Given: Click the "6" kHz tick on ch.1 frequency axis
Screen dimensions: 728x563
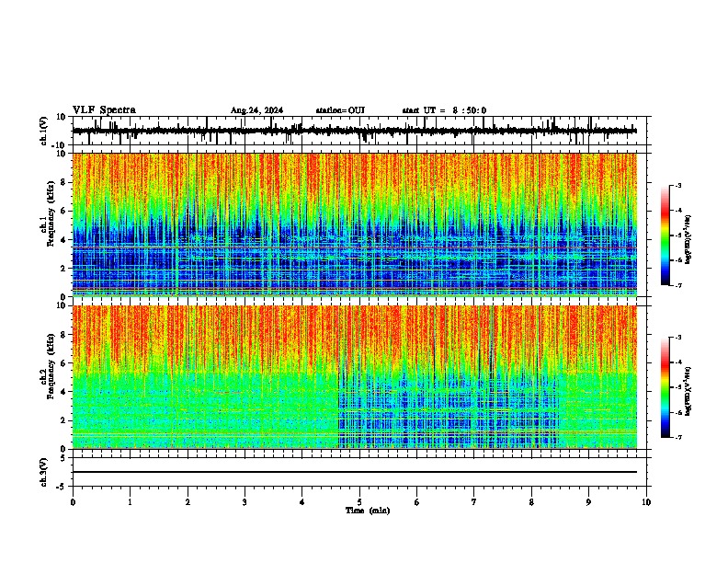Looking at the screenshot, I should click(64, 211).
